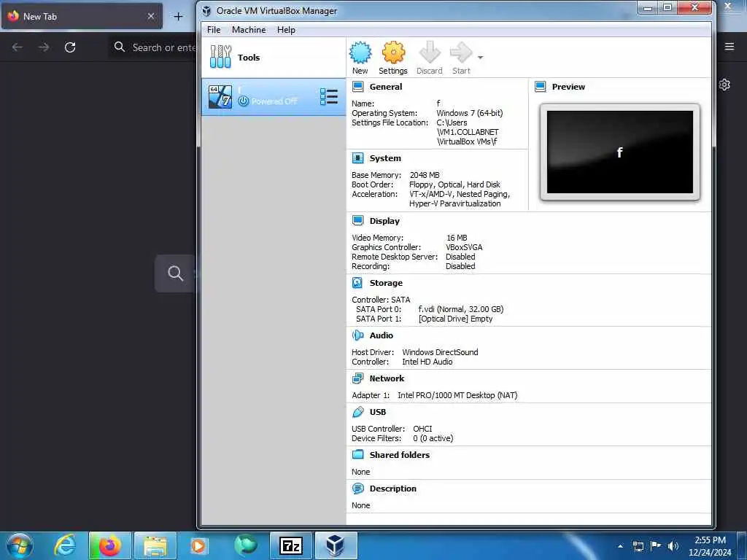Open a new tab in Firefox
The image size is (747, 560).
point(178,17)
